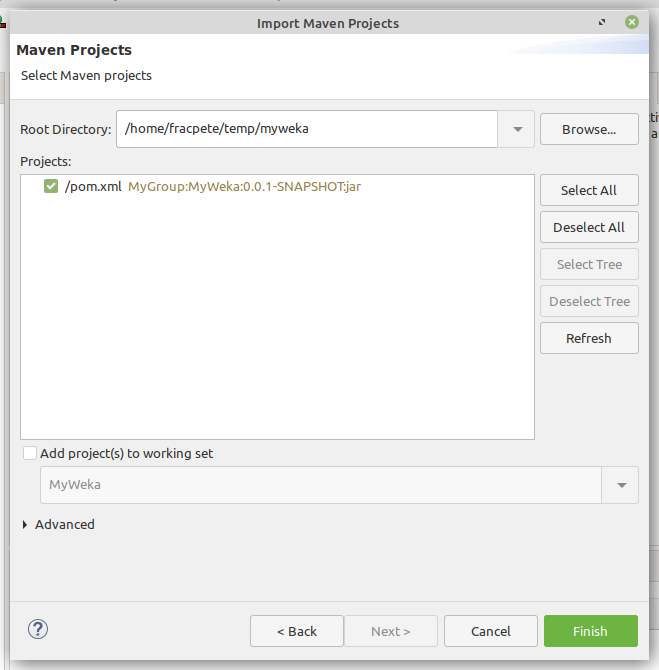Select the /pom.xml project row

click(x=277, y=186)
